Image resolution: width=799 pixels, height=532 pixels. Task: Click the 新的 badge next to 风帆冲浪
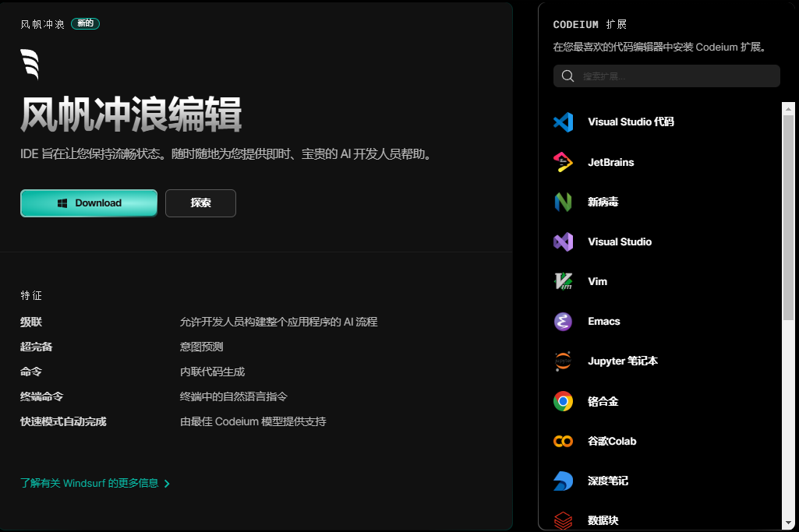pyautogui.click(x=85, y=23)
